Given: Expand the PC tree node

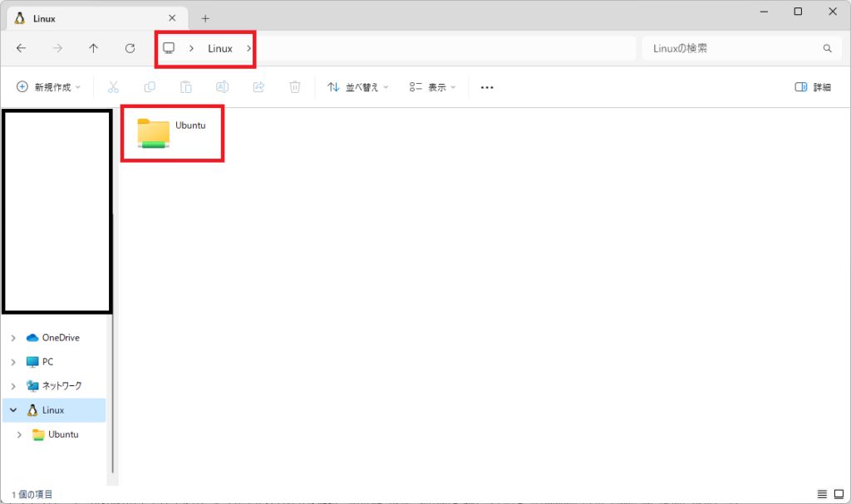Looking at the screenshot, I should pos(13,362).
